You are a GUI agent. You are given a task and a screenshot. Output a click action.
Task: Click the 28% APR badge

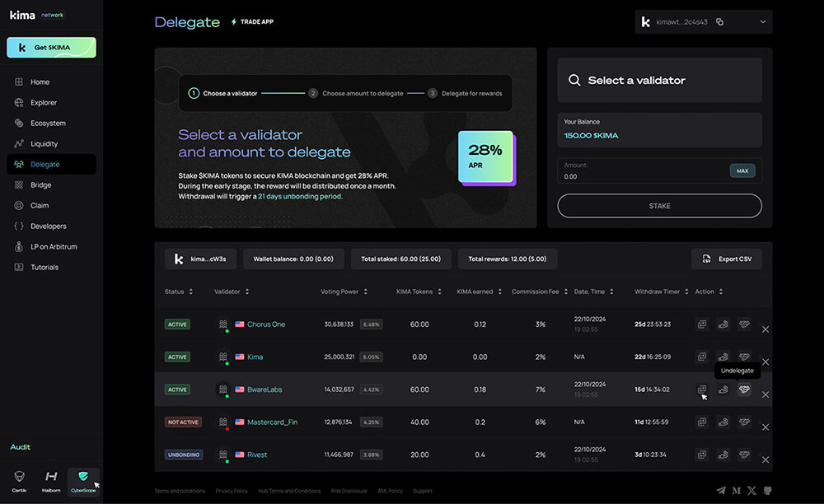tap(486, 157)
